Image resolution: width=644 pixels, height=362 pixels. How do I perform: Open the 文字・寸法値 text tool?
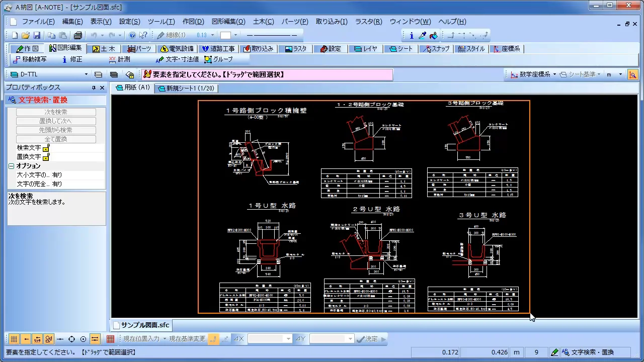[177, 59]
